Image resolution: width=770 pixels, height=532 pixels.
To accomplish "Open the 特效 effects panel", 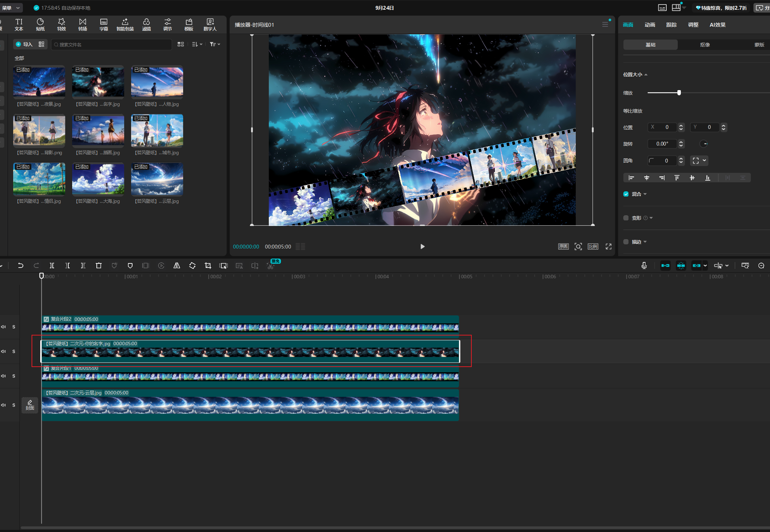I will click(61, 25).
